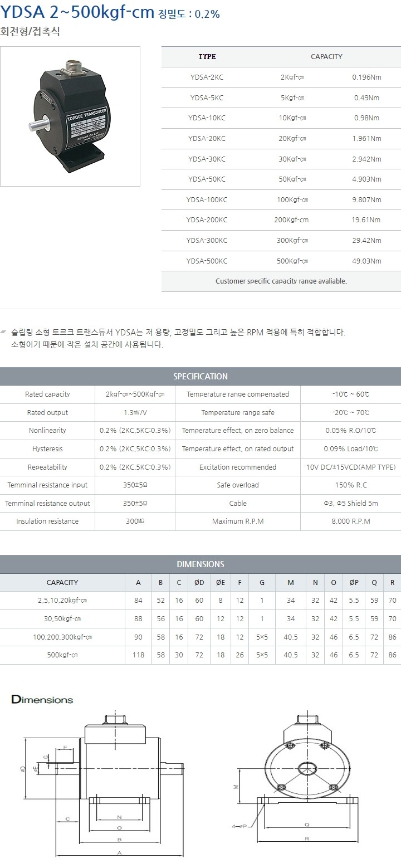Click the 500kgf-cm dimensions row label
This screenshot has height=868, width=401.
point(62,656)
